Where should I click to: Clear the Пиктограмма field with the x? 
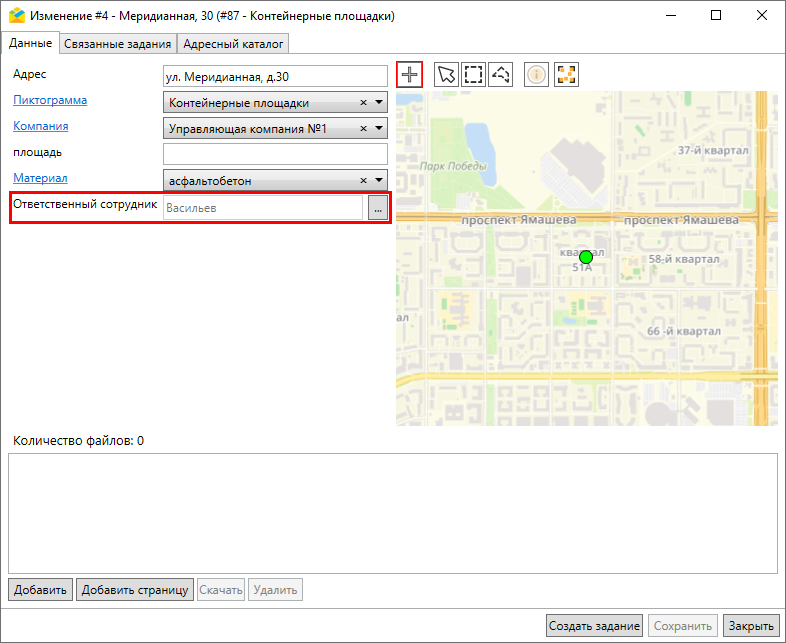(x=364, y=103)
